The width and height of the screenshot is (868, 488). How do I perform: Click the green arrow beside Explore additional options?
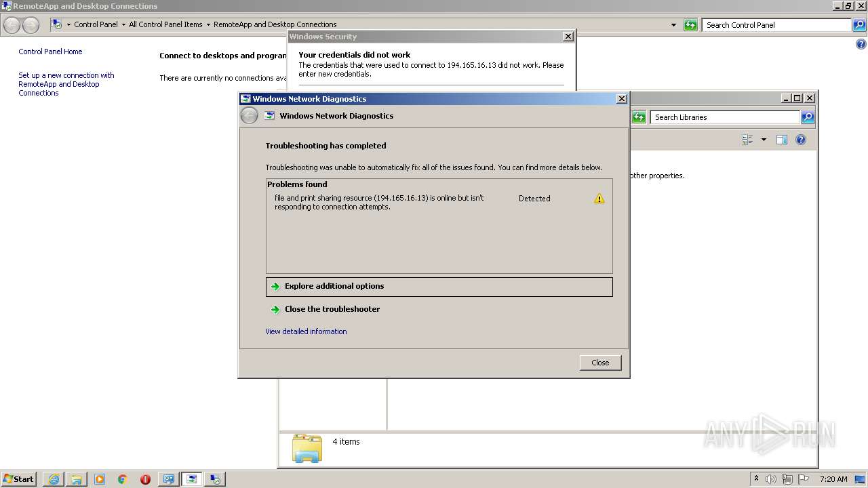pos(275,287)
